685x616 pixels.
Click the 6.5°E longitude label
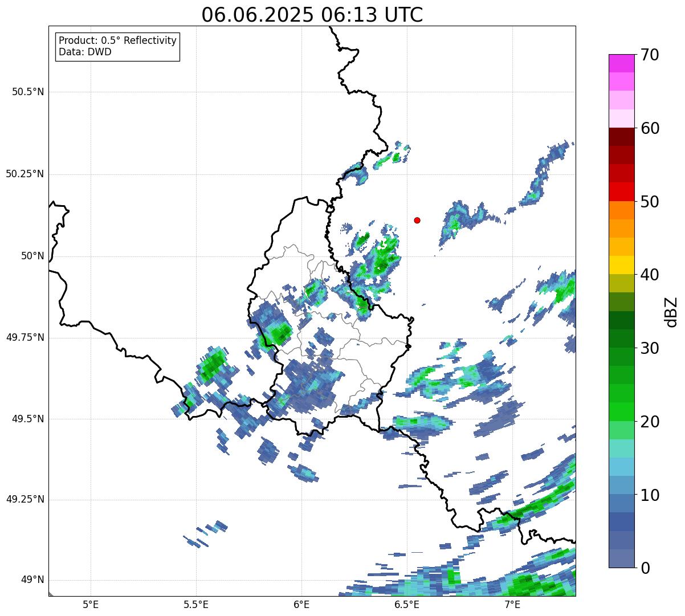(407, 604)
